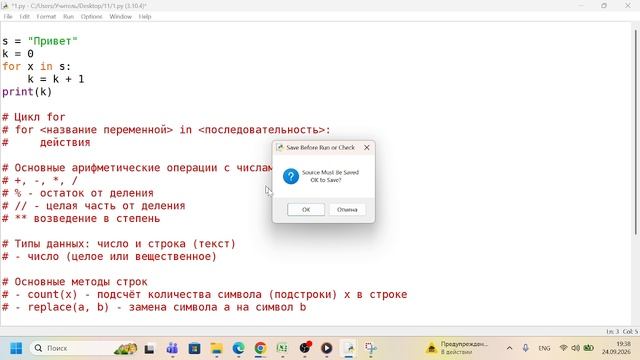
Task: Open Task View from the taskbar
Action: click(x=149, y=348)
